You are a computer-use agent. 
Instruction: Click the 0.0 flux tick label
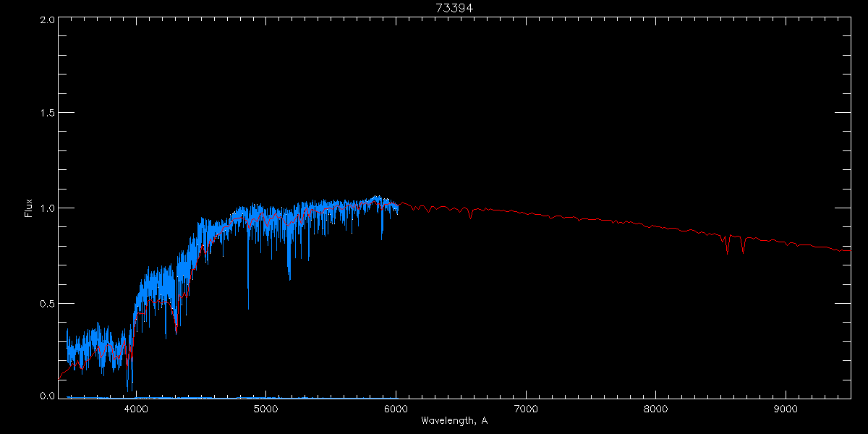pos(47,396)
